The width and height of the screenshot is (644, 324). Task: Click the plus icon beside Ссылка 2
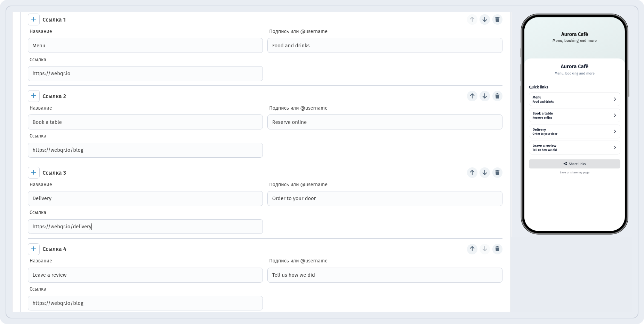coord(34,96)
